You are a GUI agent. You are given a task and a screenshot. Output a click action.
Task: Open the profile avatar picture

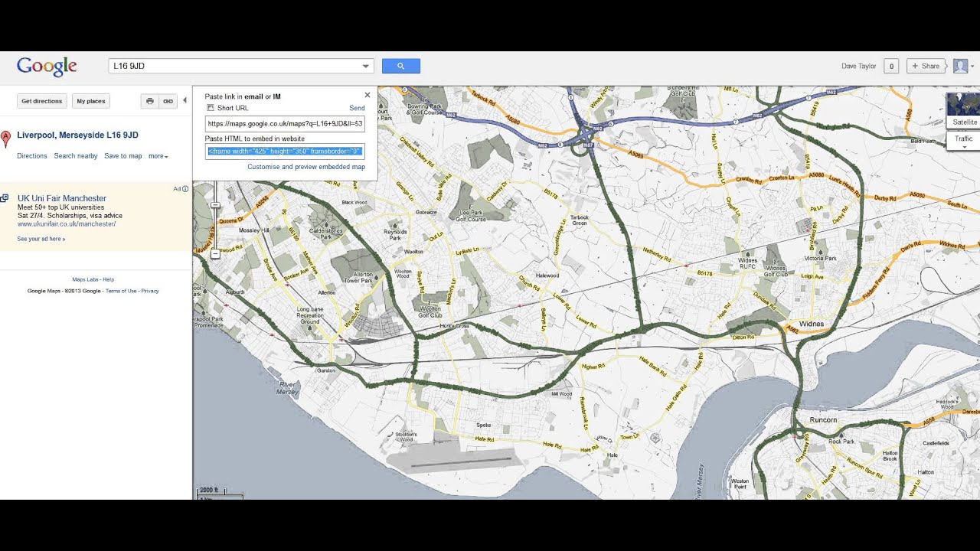coord(960,66)
